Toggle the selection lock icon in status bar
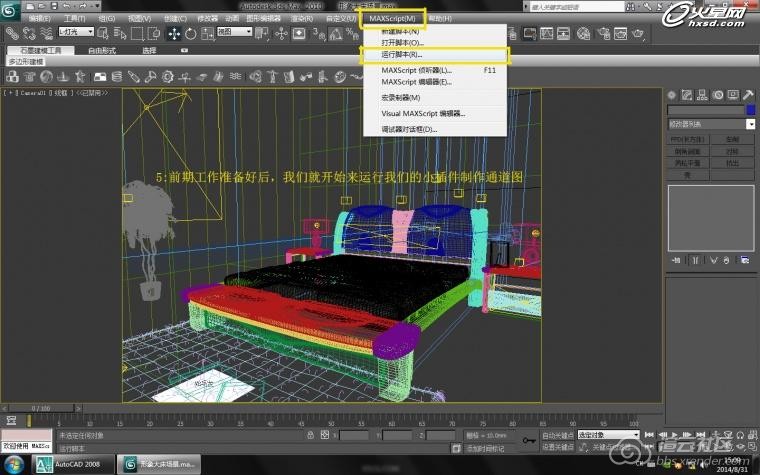 [311, 436]
